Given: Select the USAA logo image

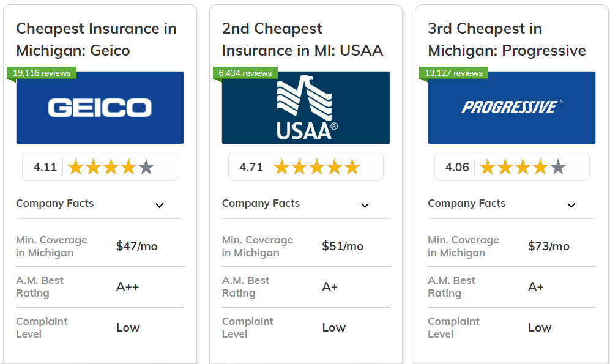Looking at the screenshot, I should [306, 108].
